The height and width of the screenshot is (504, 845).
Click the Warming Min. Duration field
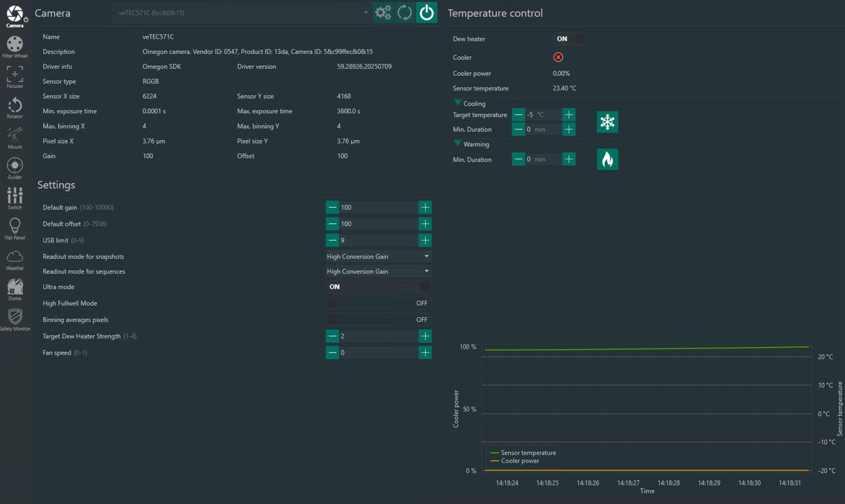tap(543, 159)
